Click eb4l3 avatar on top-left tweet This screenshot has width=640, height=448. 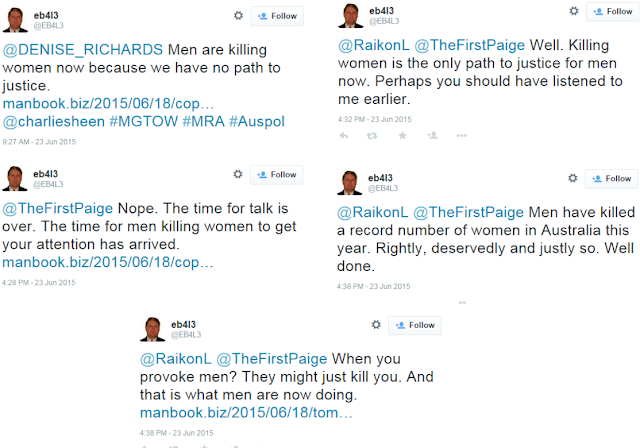(15, 20)
